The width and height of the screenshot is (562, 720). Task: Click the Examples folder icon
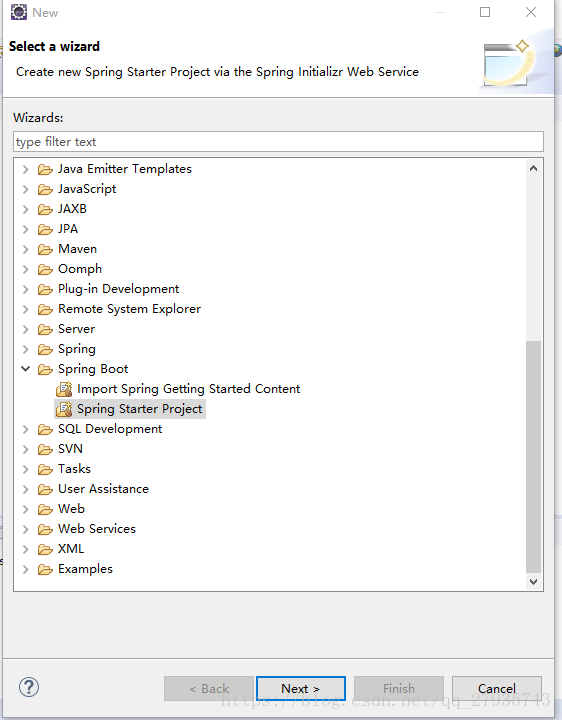(x=45, y=569)
